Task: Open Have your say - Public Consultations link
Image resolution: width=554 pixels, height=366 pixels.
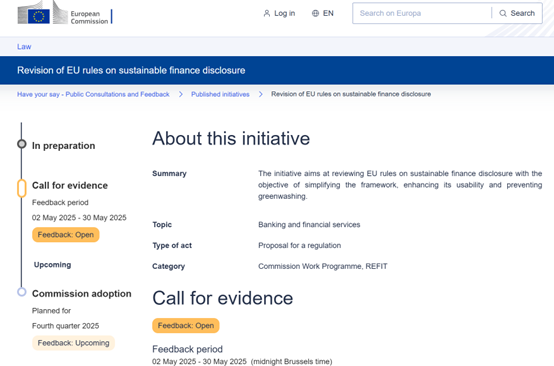Action: (93, 94)
